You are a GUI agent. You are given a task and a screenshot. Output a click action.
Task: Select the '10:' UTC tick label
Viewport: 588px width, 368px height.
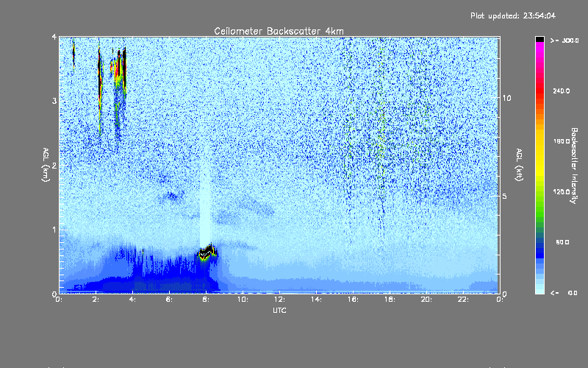coord(243,300)
